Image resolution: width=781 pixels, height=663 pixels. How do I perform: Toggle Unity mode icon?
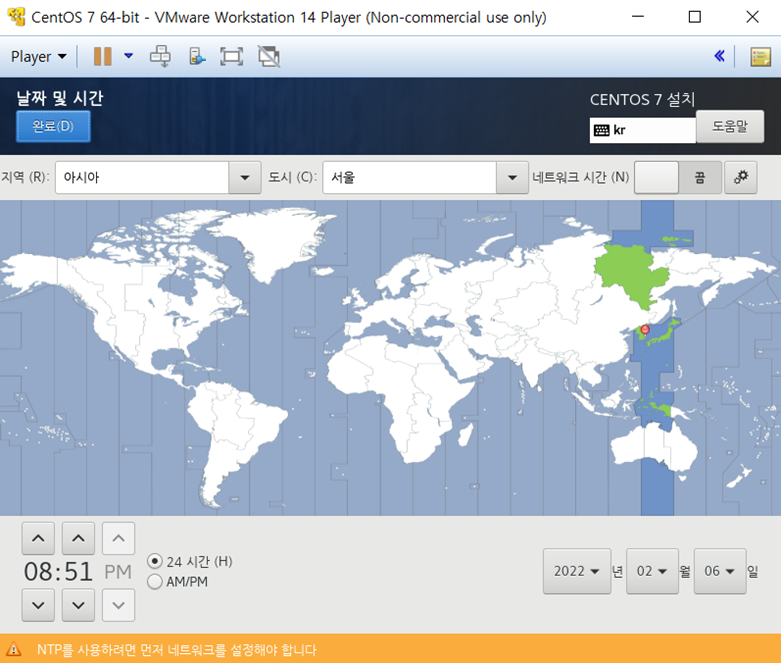coord(268,56)
